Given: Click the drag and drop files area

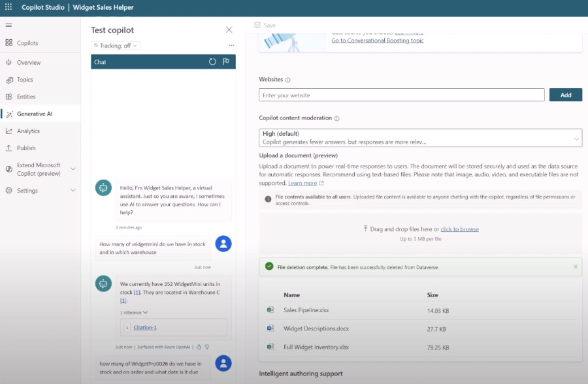Looking at the screenshot, I should [x=420, y=233].
